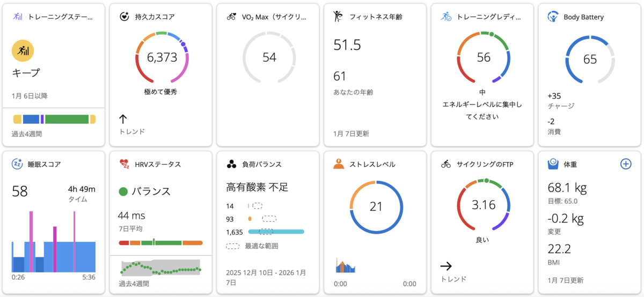Open the 持久力スコア card title
Viewport: 644px width, 297px height.
(x=156, y=17)
